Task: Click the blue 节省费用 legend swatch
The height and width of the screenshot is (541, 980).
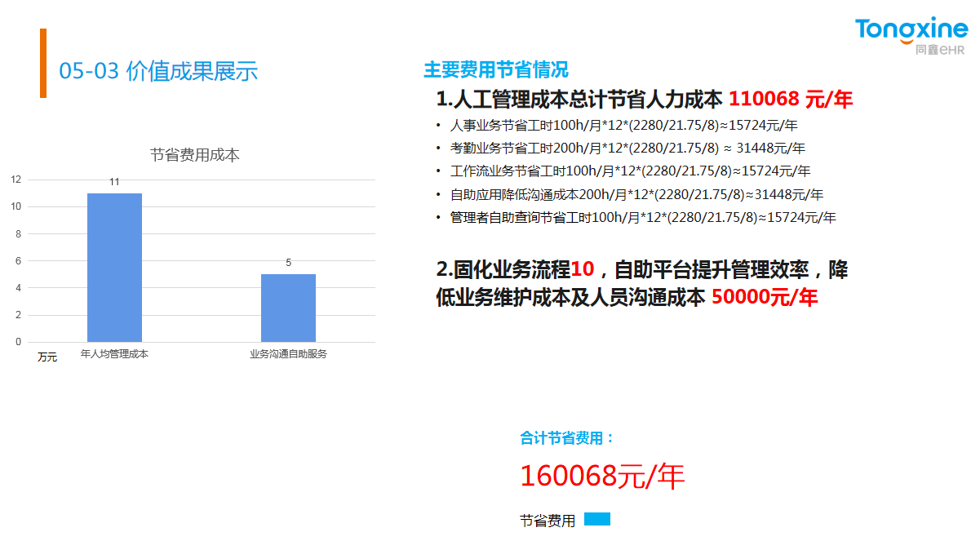Action: point(596,520)
